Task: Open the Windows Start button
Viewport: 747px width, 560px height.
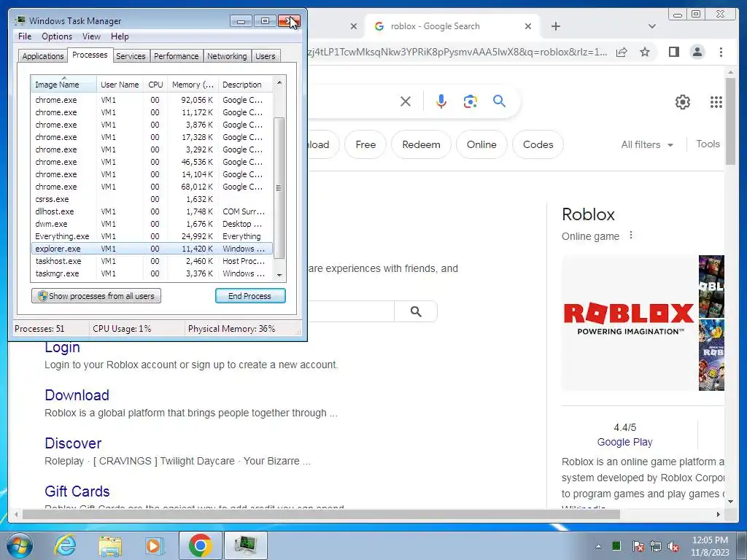Action: click(20, 545)
